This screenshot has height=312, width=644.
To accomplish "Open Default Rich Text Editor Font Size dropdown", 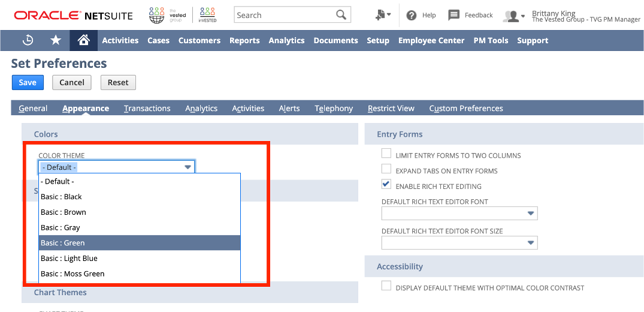I will point(530,242).
